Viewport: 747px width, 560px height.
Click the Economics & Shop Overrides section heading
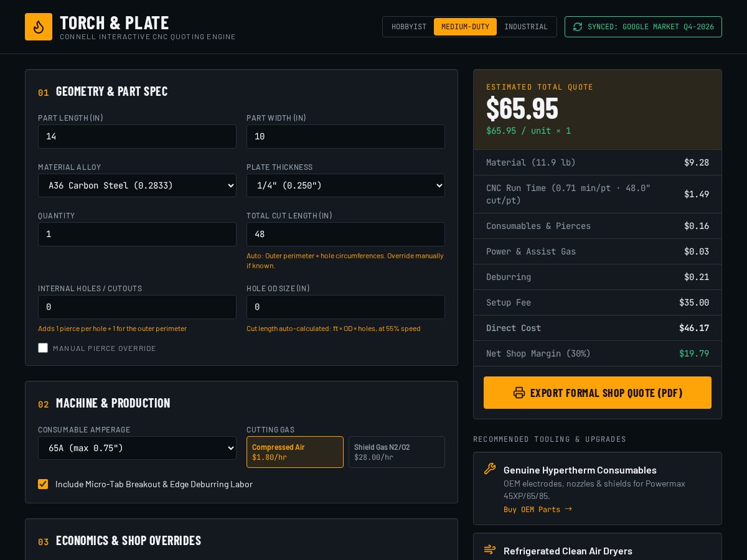tap(128, 540)
